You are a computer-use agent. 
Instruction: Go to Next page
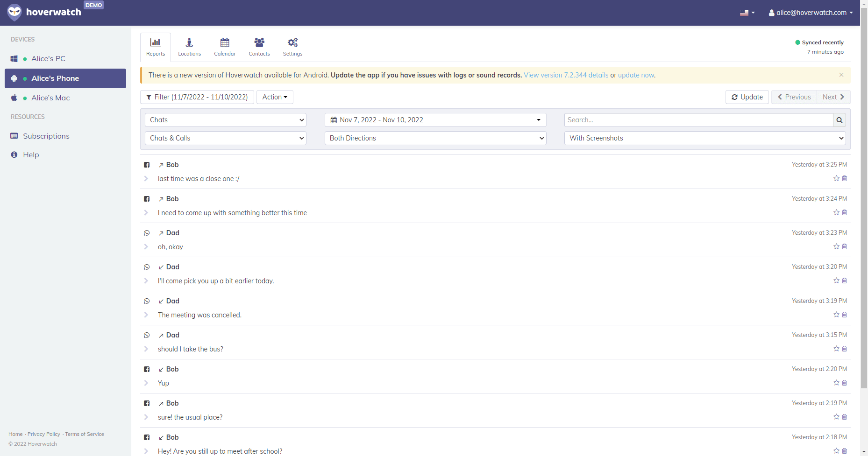point(833,97)
